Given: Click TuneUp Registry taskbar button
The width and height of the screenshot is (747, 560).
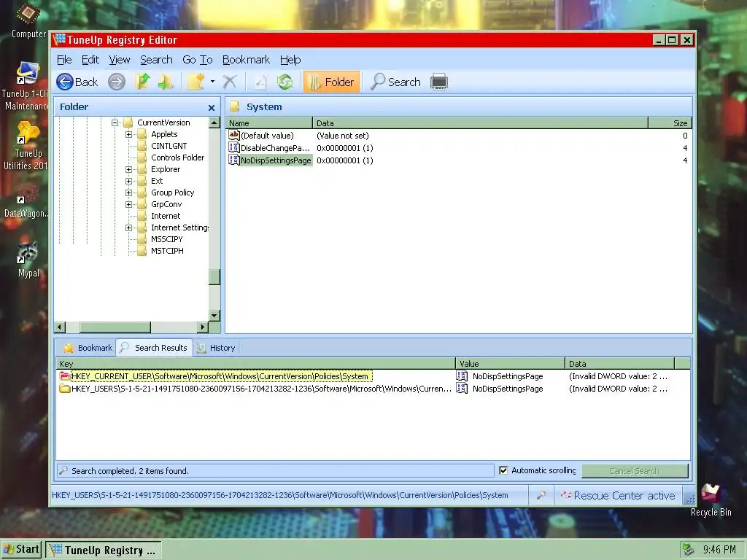Looking at the screenshot, I should point(104,550).
